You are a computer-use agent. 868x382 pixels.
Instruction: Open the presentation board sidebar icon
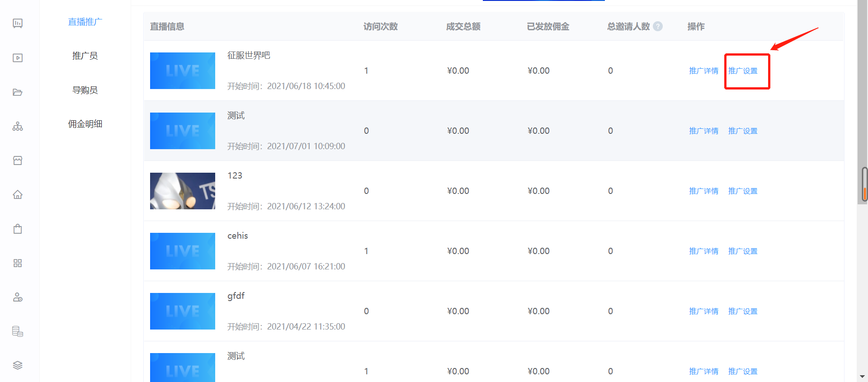point(18,24)
